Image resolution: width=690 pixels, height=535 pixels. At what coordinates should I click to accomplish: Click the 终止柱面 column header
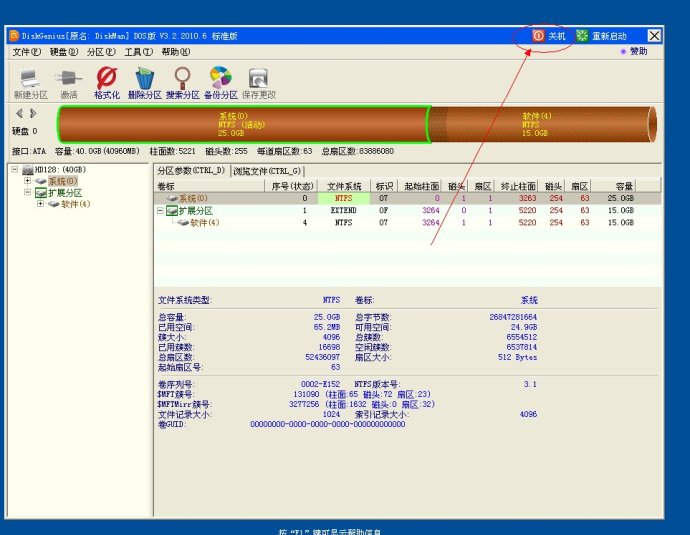click(x=518, y=186)
